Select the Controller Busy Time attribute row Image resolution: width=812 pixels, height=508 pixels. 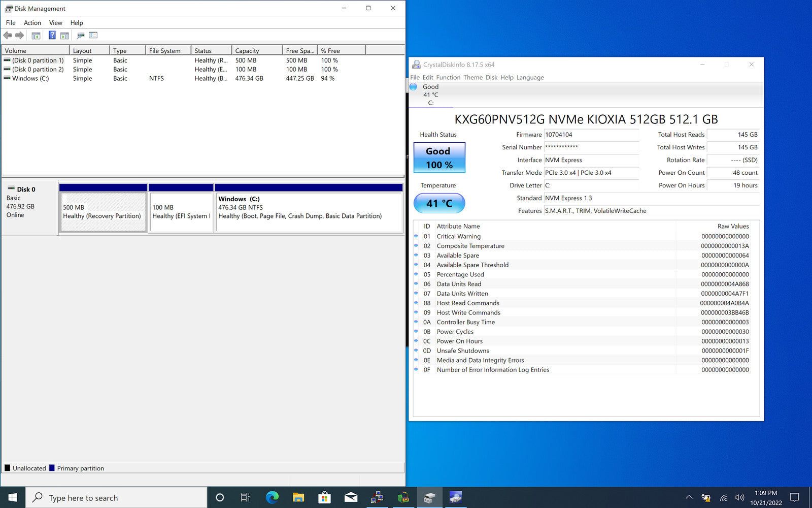582,322
